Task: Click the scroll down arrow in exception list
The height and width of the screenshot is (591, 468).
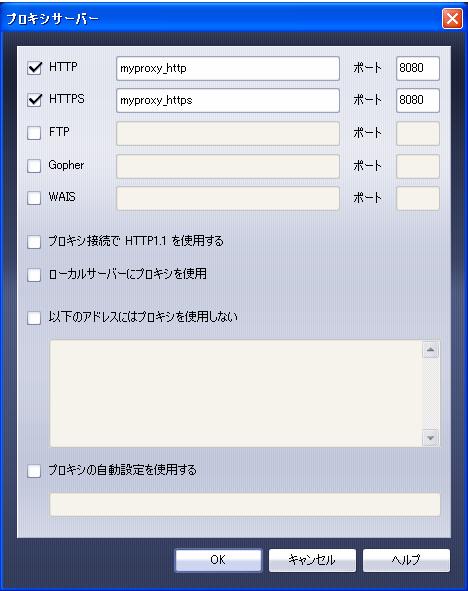Action: 431,438
